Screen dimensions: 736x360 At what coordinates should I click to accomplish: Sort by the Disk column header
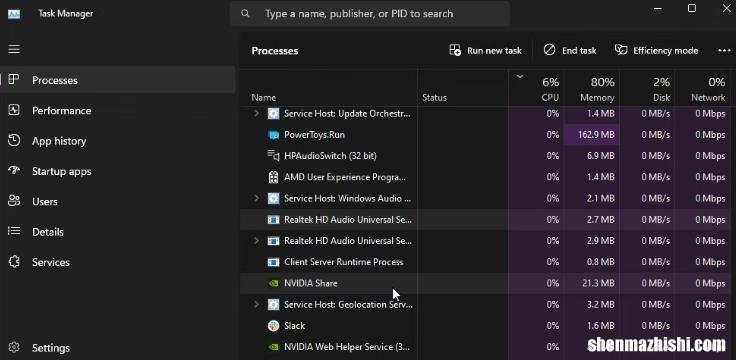pos(647,88)
